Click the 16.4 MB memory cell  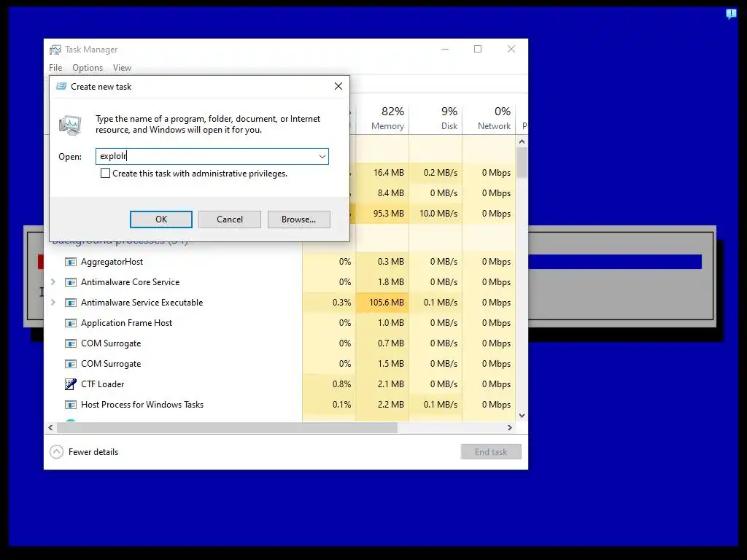tap(382, 173)
